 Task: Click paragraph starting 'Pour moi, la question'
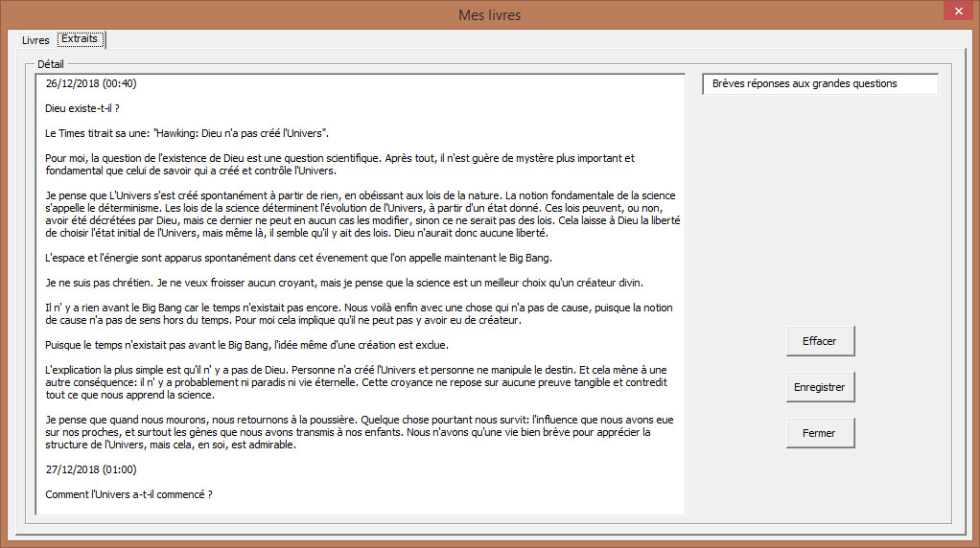coord(339,164)
